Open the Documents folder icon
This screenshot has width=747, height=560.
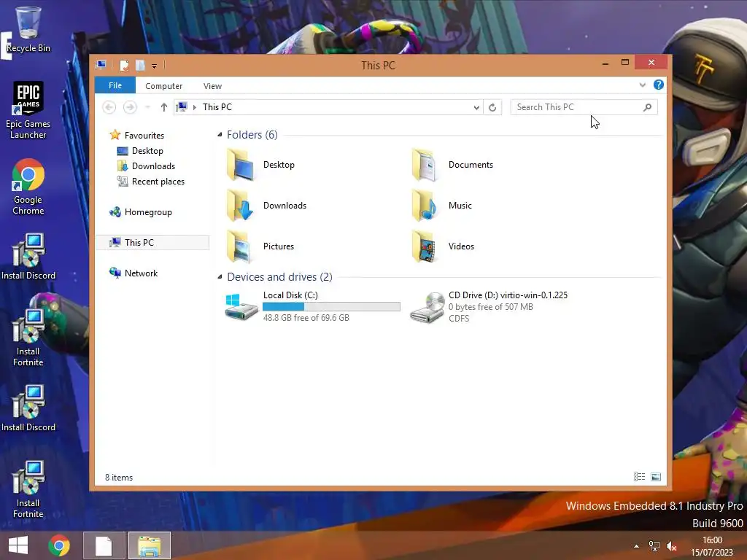[x=425, y=165]
